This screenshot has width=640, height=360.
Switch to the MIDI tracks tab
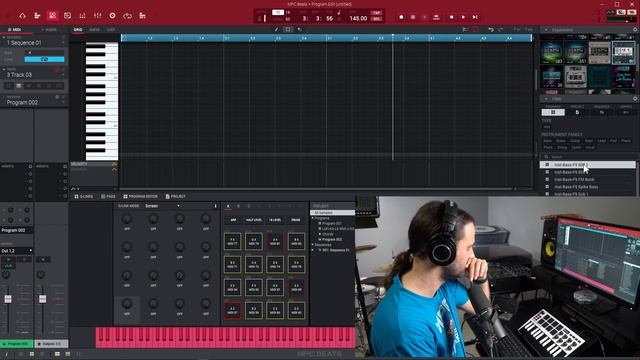pyautogui.click(x=15, y=30)
